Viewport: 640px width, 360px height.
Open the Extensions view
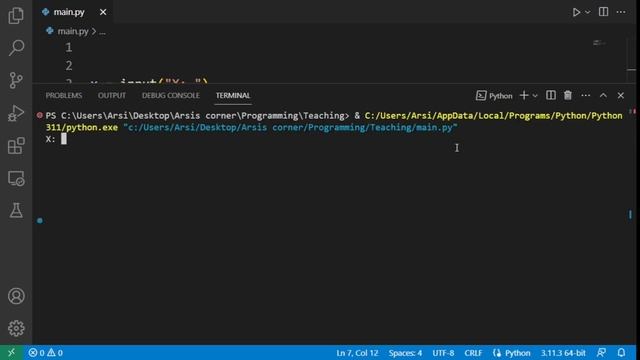pos(16,146)
